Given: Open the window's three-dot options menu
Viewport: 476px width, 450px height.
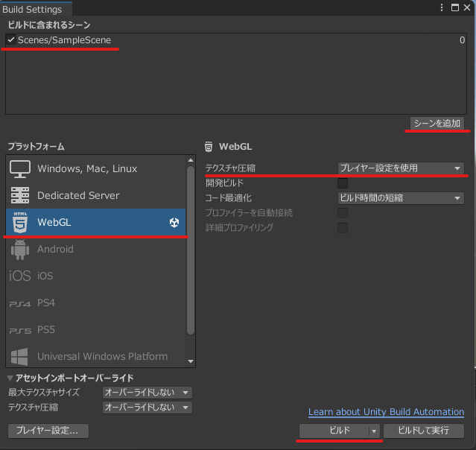Looking at the screenshot, I should 442,7.
